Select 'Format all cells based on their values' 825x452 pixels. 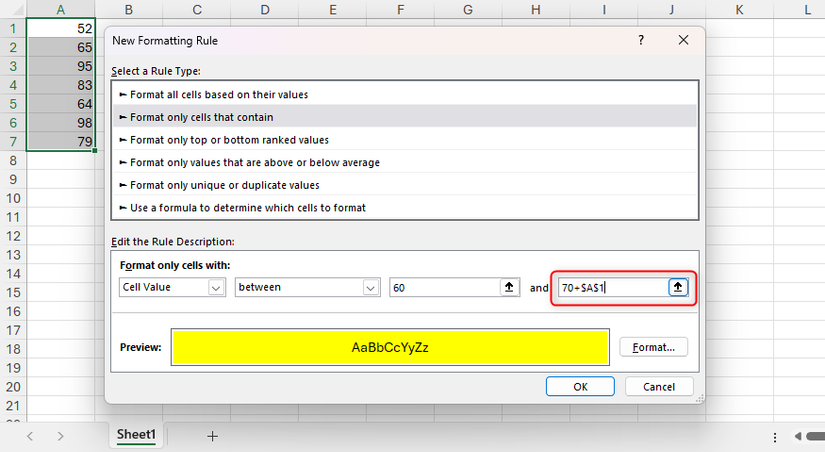point(219,94)
